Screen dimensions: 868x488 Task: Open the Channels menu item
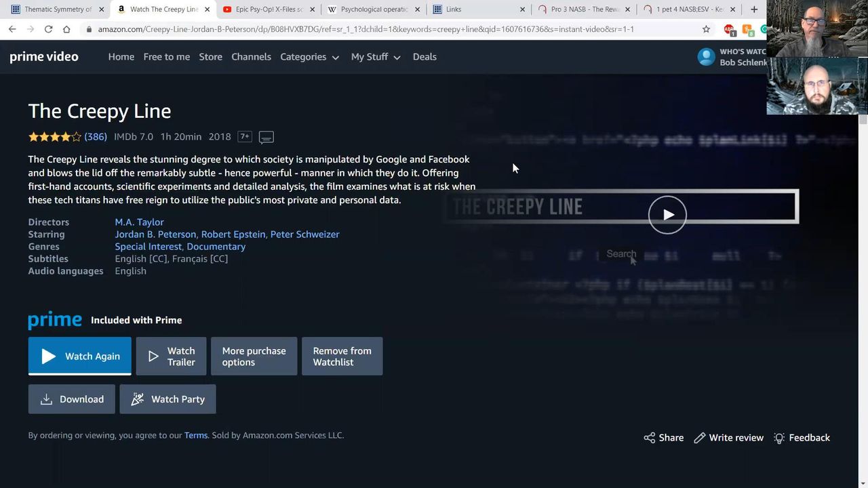pos(251,57)
